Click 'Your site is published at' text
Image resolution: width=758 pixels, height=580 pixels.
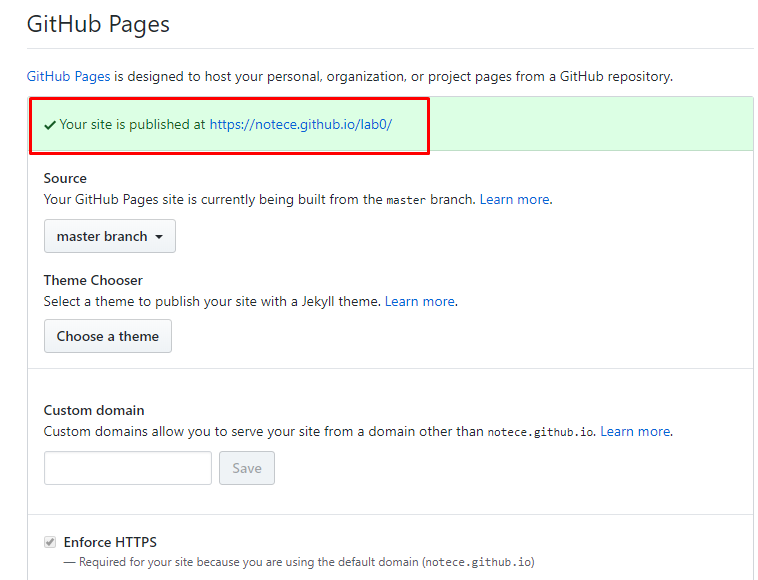coord(132,125)
